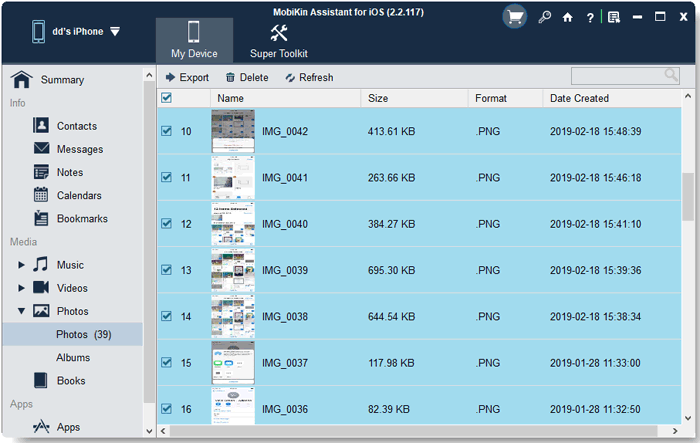This screenshot has width=700, height=443.
Task: Uncheck the checkbox for row 14
Action: (167, 316)
